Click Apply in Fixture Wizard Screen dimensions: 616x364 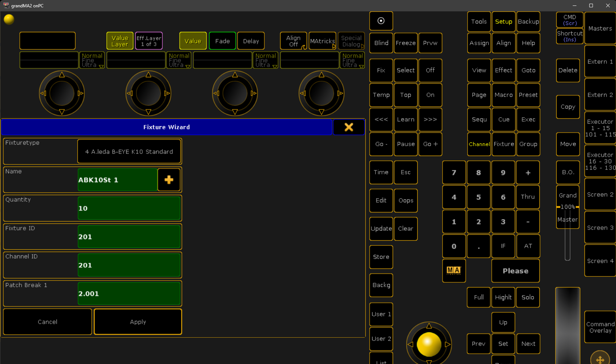[x=138, y=322]
